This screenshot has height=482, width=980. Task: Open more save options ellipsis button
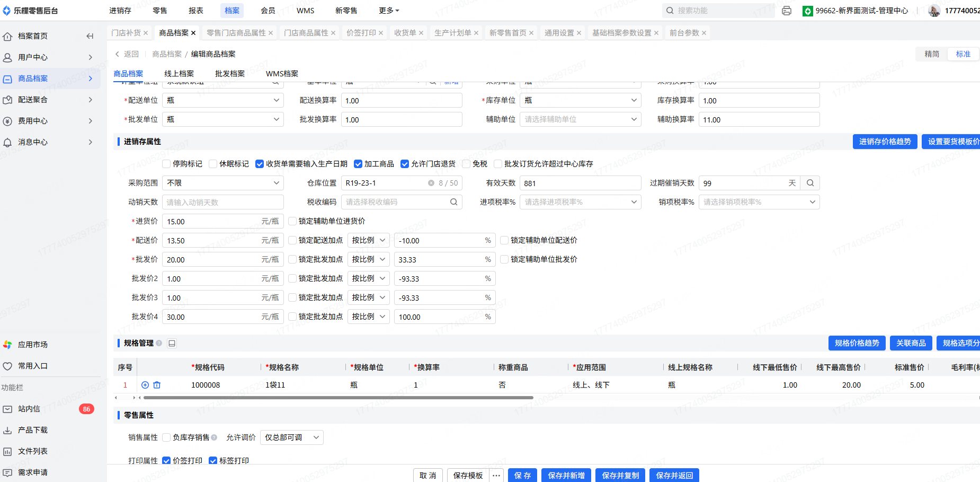(x=496, y=476)
